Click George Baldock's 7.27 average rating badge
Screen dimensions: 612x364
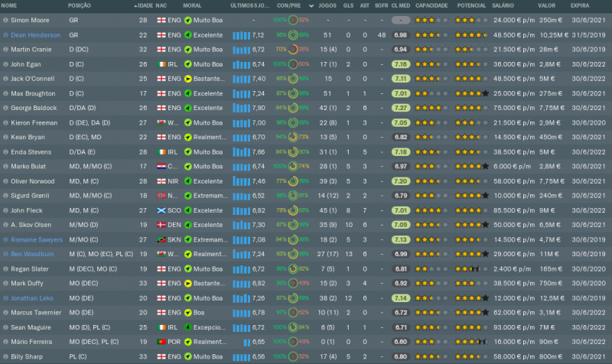[x=399, y=108]
